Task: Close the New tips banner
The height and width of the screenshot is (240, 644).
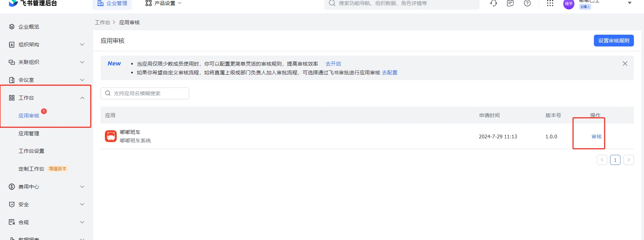Action: point(625,64)
